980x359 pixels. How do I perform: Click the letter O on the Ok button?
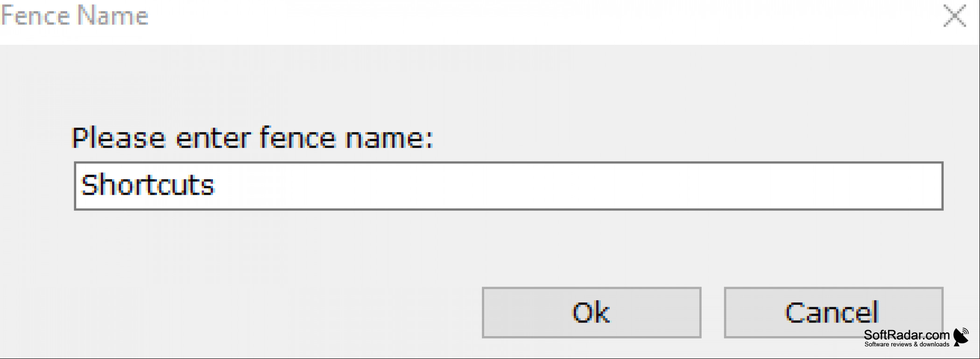click(x=583, y=312)
